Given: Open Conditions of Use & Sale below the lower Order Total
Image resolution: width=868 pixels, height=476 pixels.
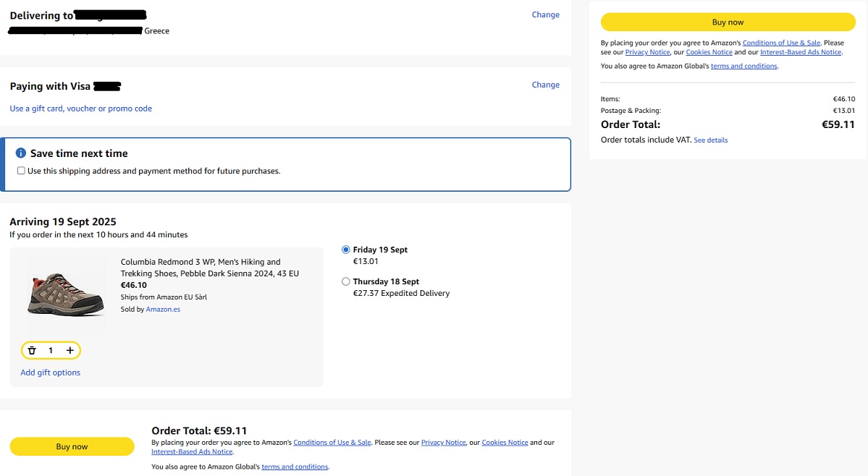Looking at the screenshot, I should [332, 443].
